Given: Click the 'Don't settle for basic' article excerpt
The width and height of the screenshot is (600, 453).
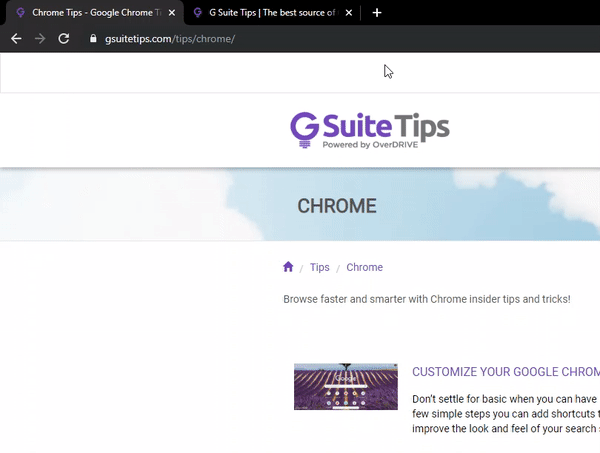Looking at the screenshot, I should tap(506, 414).
